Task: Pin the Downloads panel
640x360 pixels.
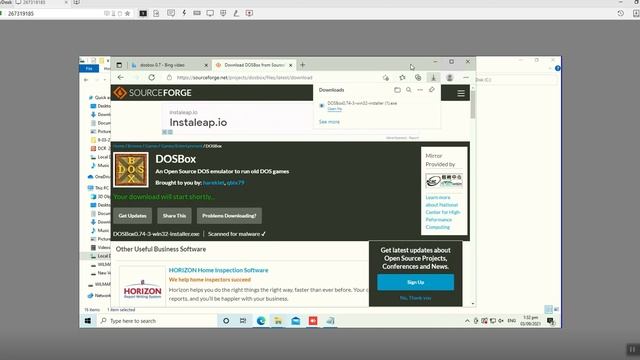Action: pyautogui.click(x=432, y=90)
